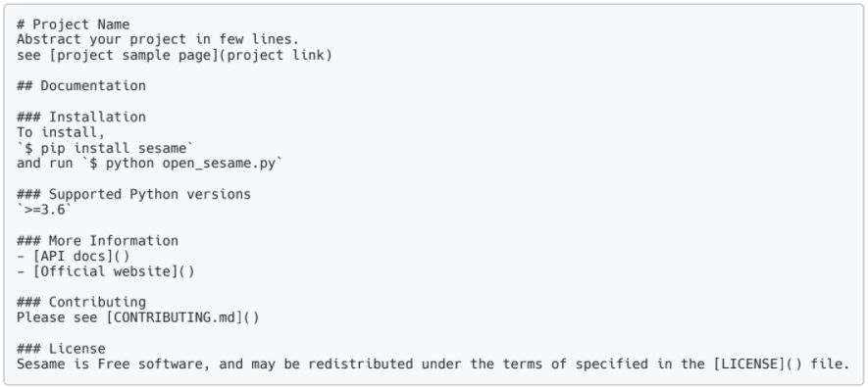The width and height of the screenshot is (868, 387).
Task: Click the '$ python open_sesame.py' command
Action: [182, 163]
